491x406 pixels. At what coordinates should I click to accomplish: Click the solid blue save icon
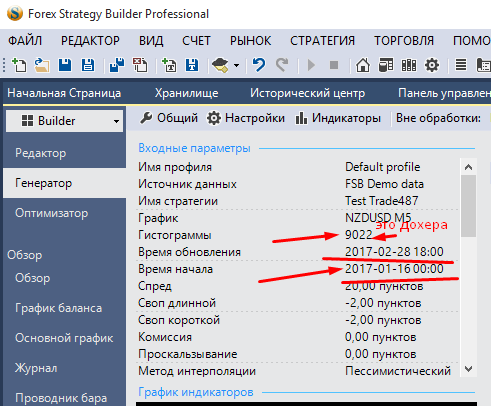click(65, 65)
